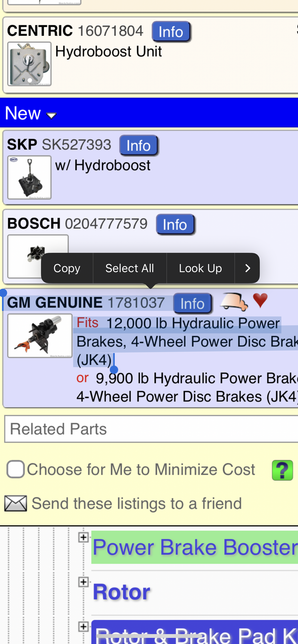Open the SKP SK527393 part image
This screenshot has width=298, height=644.
coord(29,178)
